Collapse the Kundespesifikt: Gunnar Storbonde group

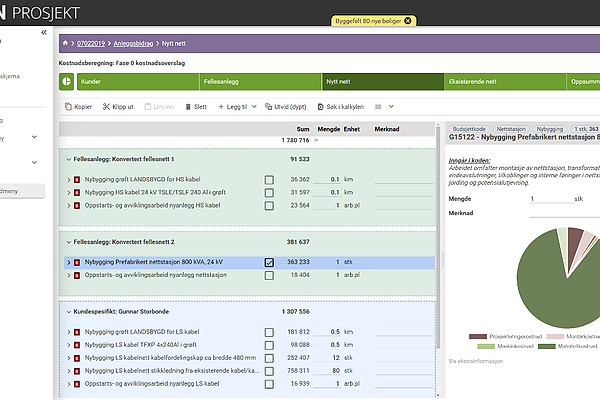(66, 312)
